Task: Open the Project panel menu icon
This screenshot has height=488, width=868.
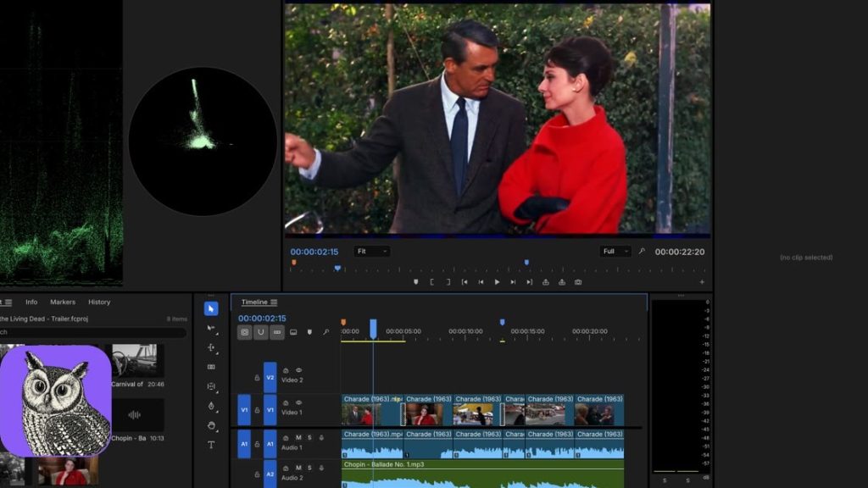Action: [8, 302]
